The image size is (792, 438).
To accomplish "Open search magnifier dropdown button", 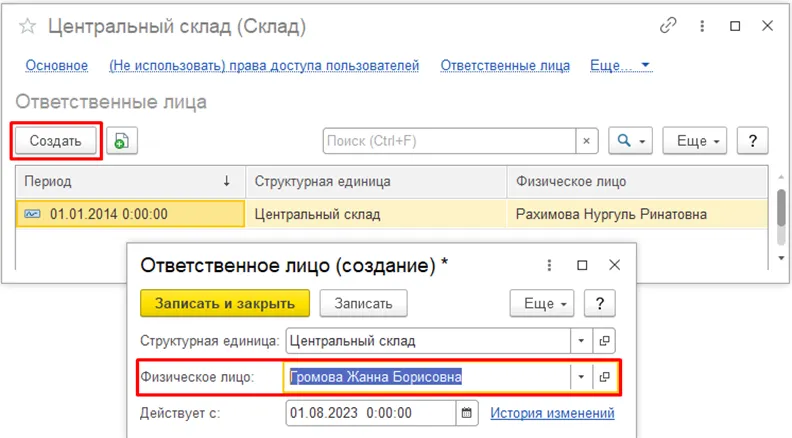I will [x=630, y=140].
